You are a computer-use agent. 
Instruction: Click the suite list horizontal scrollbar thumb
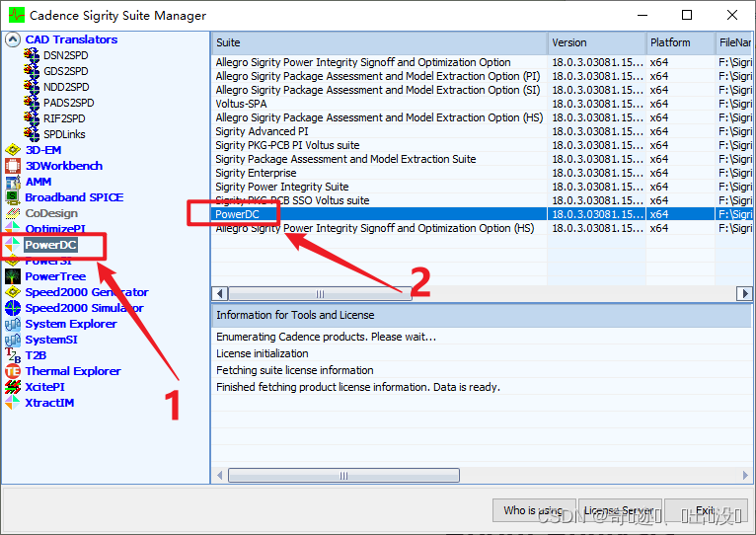(320, 293)
